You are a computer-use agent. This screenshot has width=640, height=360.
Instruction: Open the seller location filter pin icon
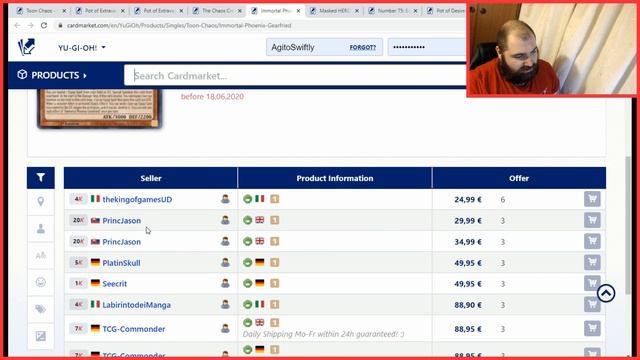40,201
